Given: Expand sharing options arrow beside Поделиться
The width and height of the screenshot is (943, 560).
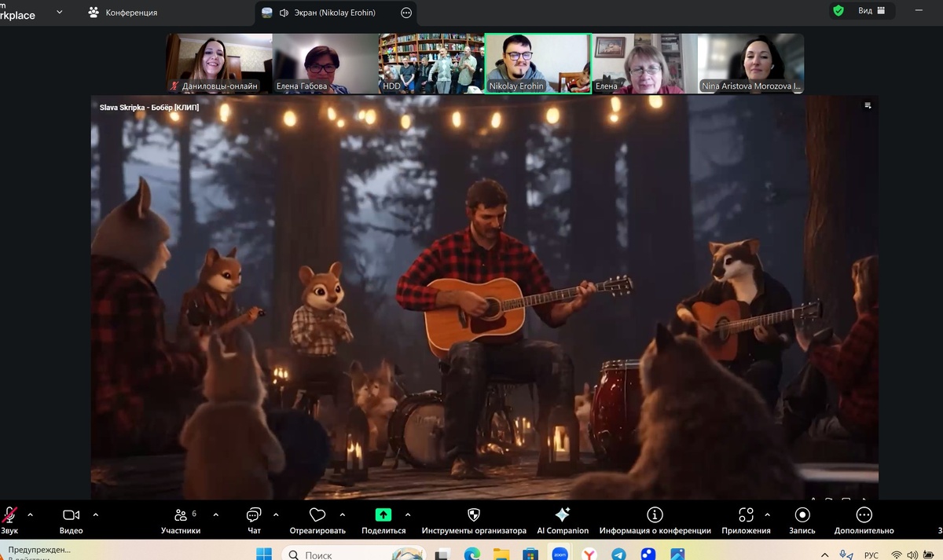Looking at the screenshot, I should point(408,515).
